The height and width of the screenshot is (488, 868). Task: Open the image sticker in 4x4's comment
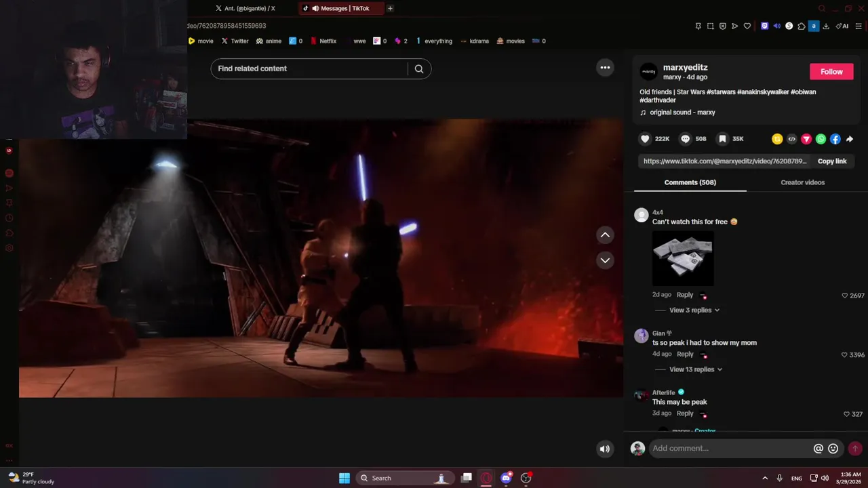coord(683,258)
